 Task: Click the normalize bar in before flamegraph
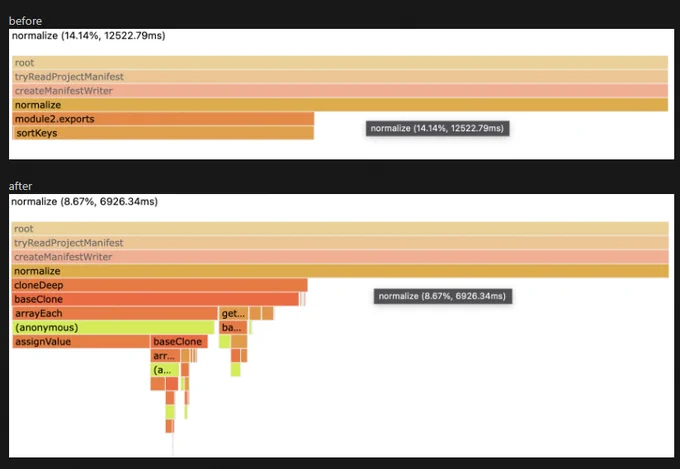coord(340,105)
